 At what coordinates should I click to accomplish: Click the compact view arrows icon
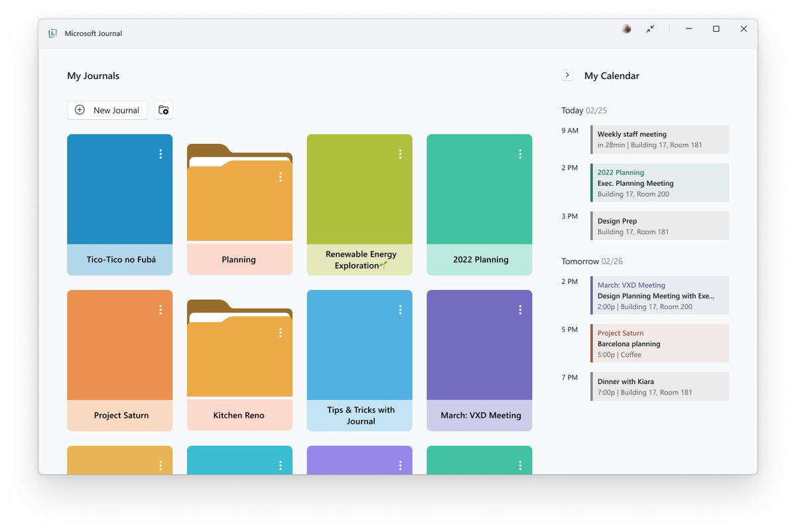[x=651, y=29]
